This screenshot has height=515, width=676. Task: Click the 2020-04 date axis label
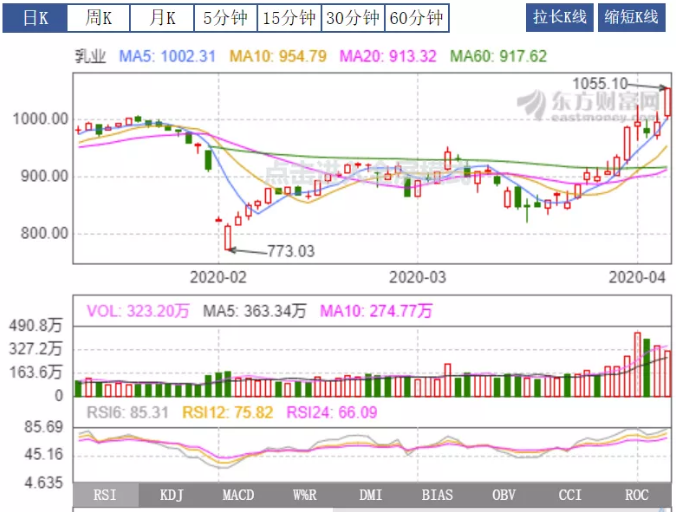637,277
